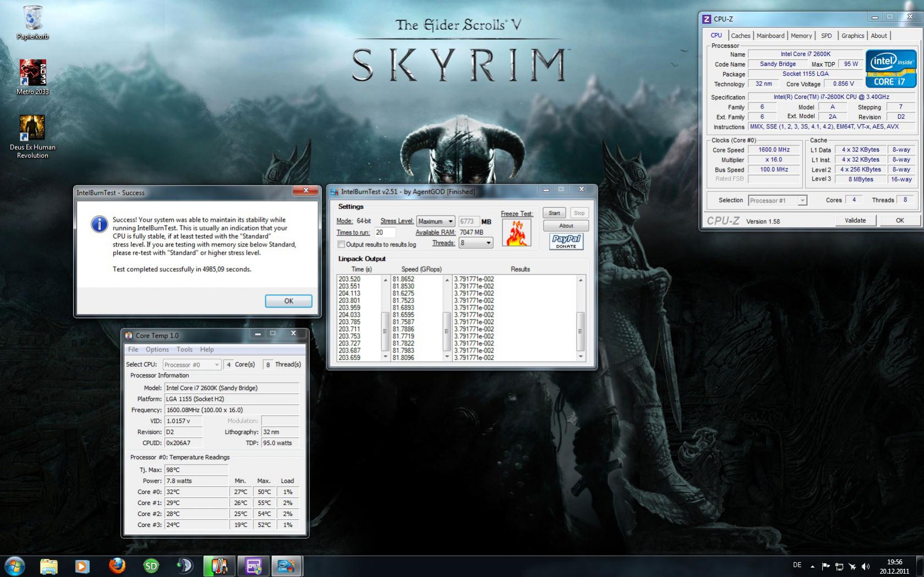Select the 204.113 row in Linpack Time column
This screenshot has height=577, width=924.
(349, 293)
